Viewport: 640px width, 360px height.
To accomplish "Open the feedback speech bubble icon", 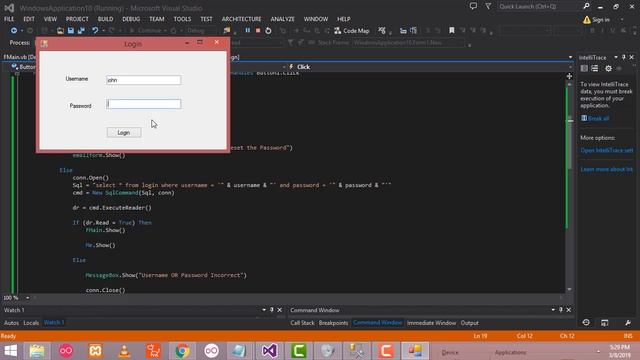I will pos(473,6).
